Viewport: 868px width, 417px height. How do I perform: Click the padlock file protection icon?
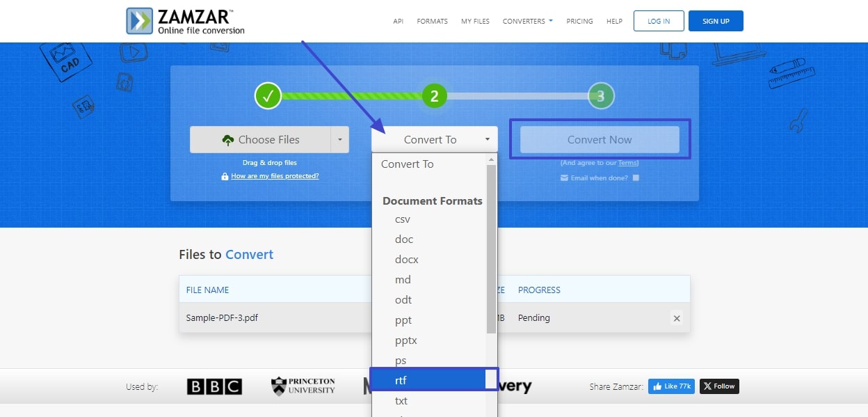click(x=223, y=176)
